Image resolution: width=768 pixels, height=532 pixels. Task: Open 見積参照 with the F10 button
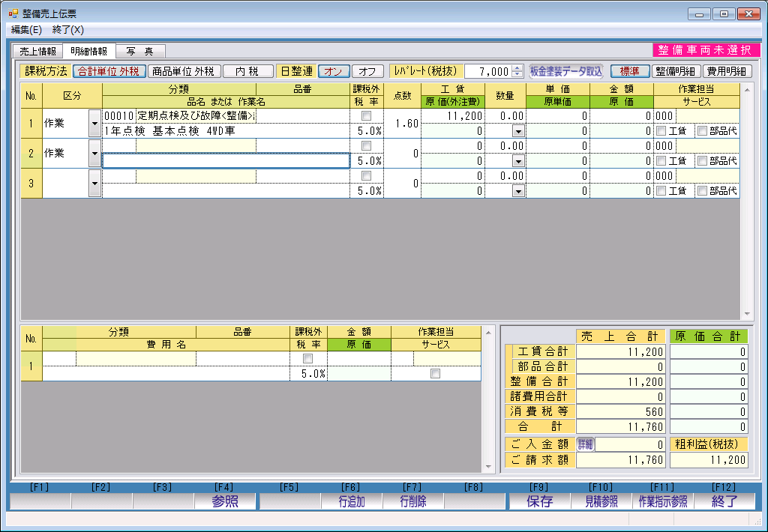601,501
